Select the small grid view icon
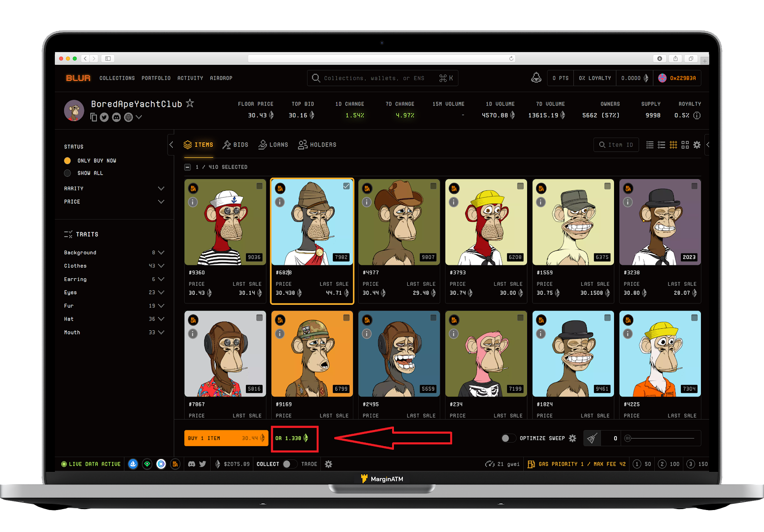Viewport: 764px width, 532px height. [673, 145]
